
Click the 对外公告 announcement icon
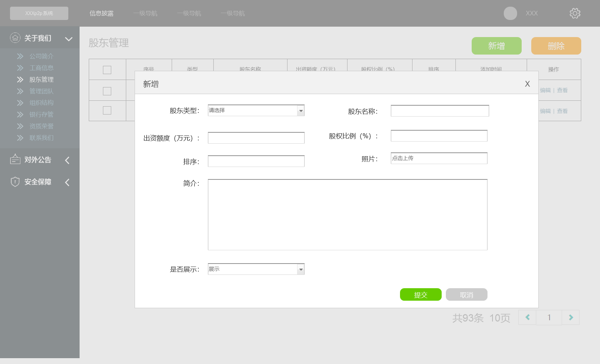click(x=15, y=159)
